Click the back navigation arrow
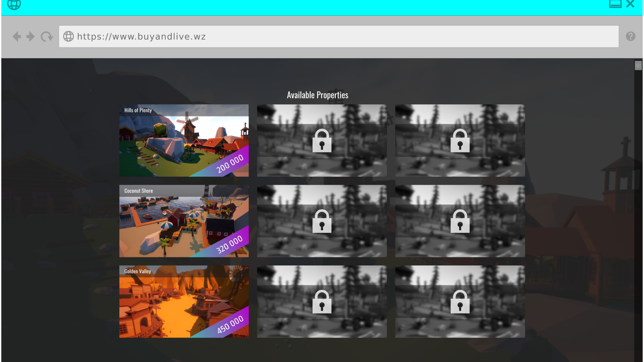The width and height of the screenshot is (644, 362). point(16,37)
